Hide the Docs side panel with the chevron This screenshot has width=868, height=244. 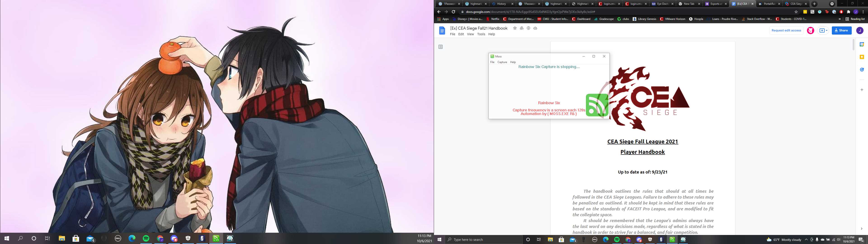(862, 228)
